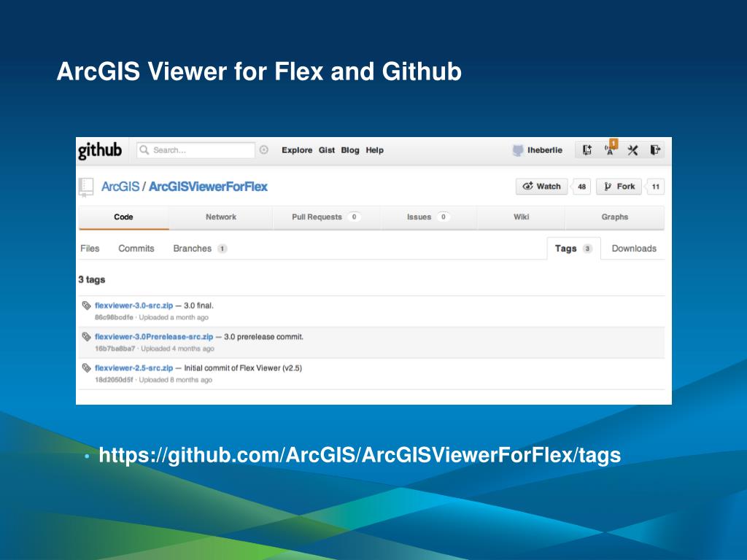Click the github.com/ArcGIS/ArcGISViewerForFlex/tags URL
The image size is (747, 560).
[x=360, y=455]
